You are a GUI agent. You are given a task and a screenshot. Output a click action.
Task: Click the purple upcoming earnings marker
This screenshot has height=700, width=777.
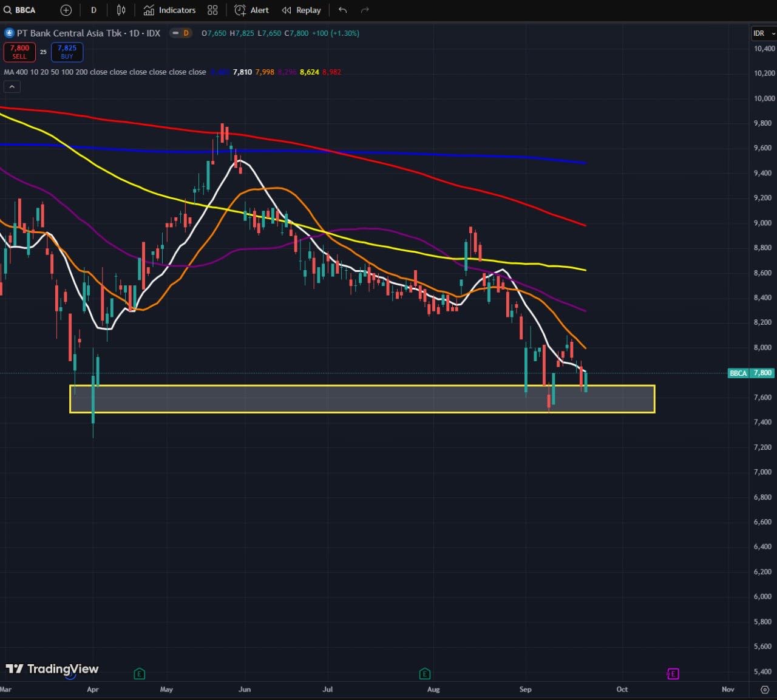[672, 673]
